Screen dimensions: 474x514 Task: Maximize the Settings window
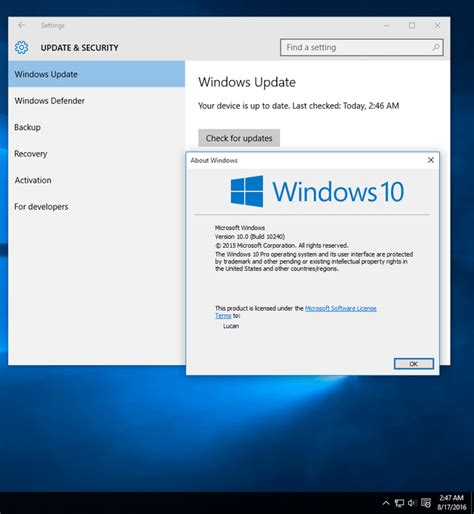pos(412,25)
